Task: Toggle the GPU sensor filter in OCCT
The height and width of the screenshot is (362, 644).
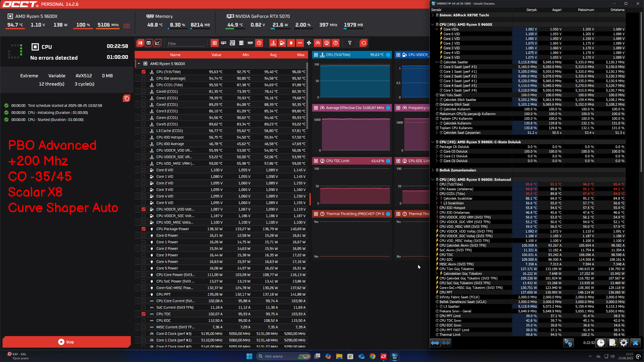Action: [224, 43]
